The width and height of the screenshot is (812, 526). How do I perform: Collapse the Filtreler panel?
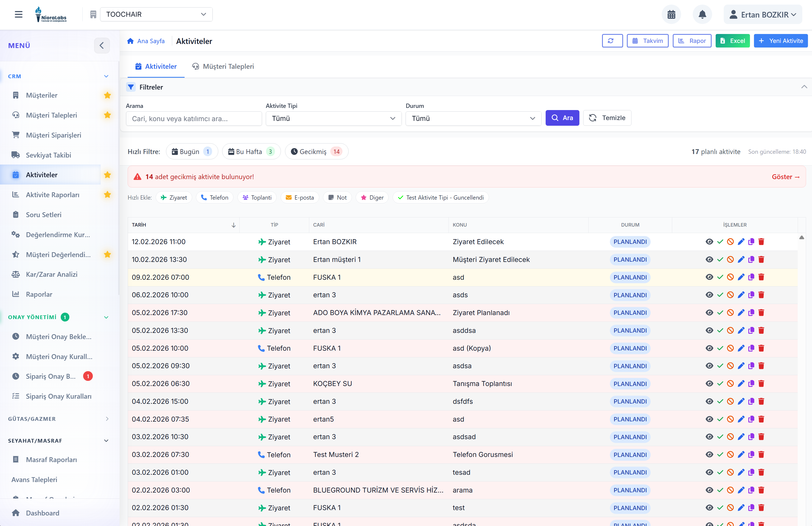coord(804,87)
